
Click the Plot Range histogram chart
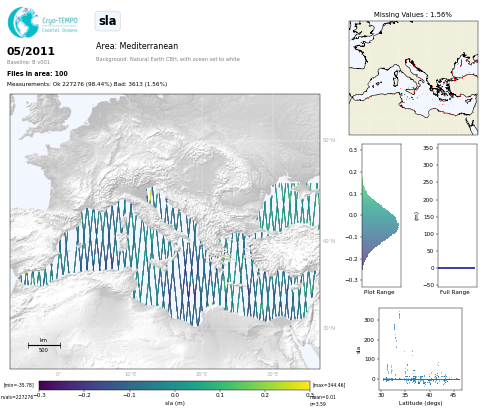[381, 215]
